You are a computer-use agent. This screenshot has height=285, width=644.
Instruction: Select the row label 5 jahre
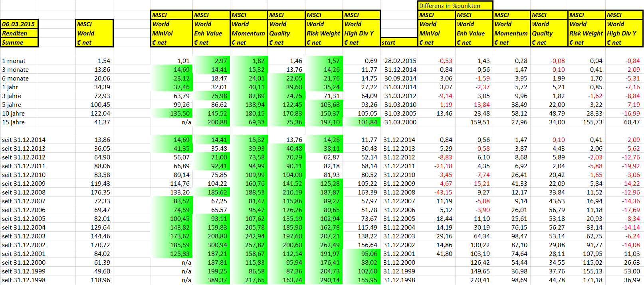click(x=12, y=105)
